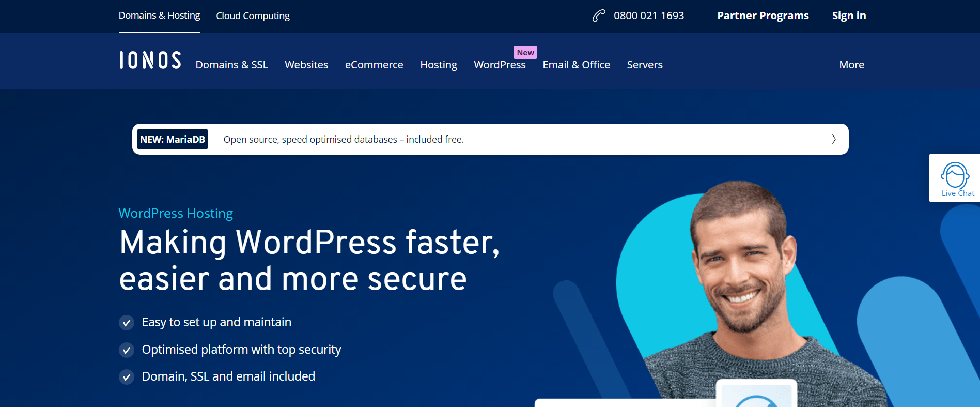Image resolution: width=980 pixels, height=407 pixels.
Task: Click the NEW: MariaDB label badge
Action: click(173, 139)
